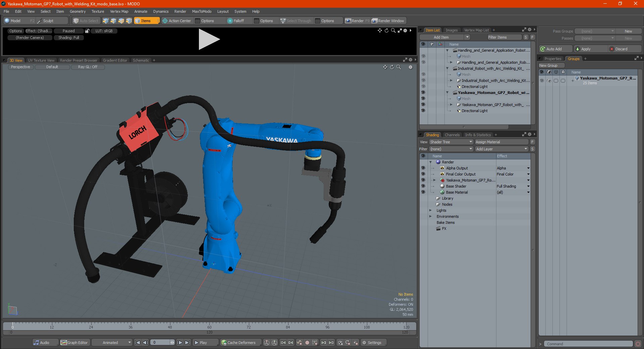
Task: Go to first frame playback control
Action: [137, 343]
